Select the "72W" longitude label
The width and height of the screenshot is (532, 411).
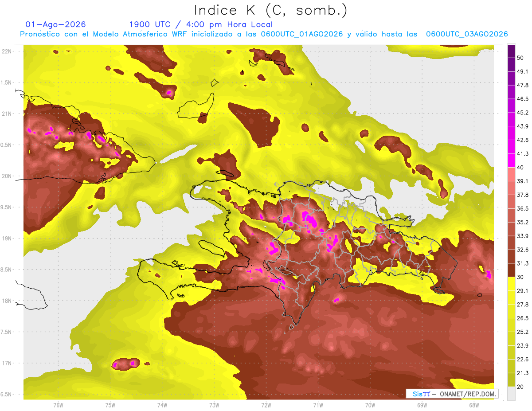(x=266, y=405)
